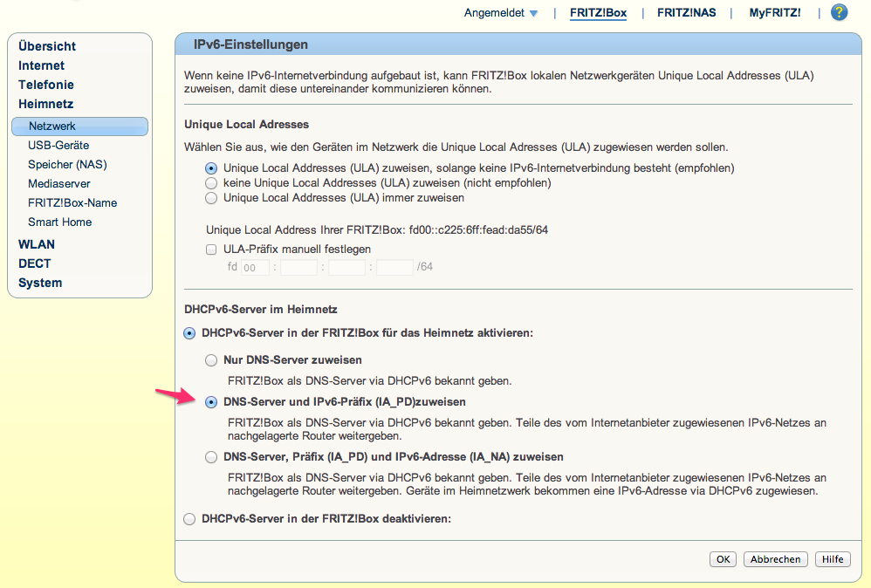Open the System menu in sidebar
The height and width of the screenshot is (588, 871).
click(x=40, y=283)
